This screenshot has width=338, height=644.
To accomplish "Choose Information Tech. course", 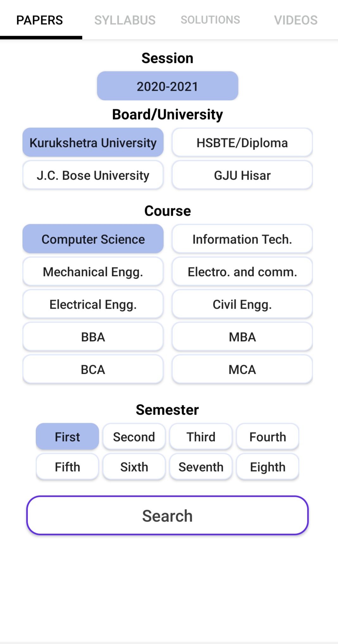I will tap(242, 239).
